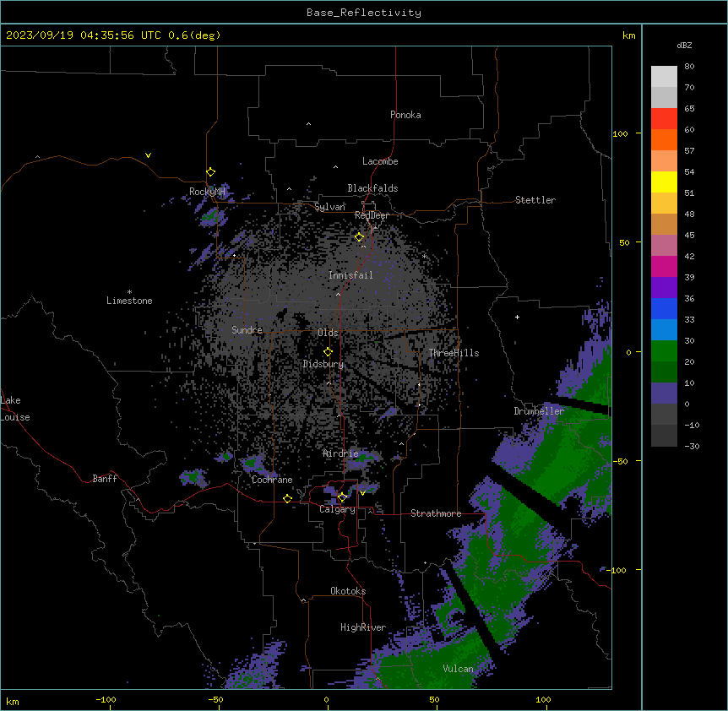728x711 pixels.
Task: Click the yellow diamond marker north of RockyMH
Action: [x=211, y=172]
